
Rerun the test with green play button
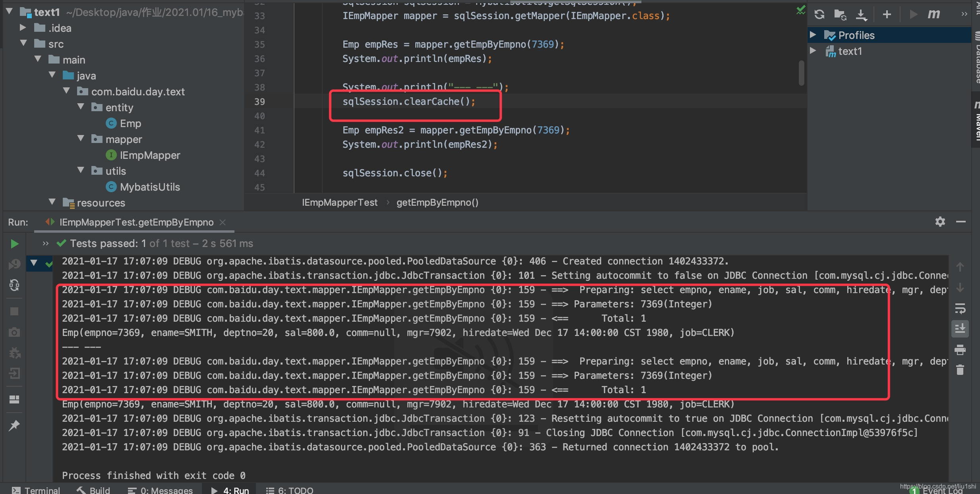[14, 244]
